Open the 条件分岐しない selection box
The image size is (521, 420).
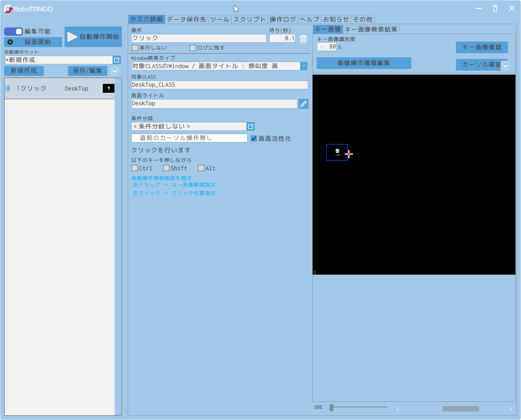(x=189, y=127)
